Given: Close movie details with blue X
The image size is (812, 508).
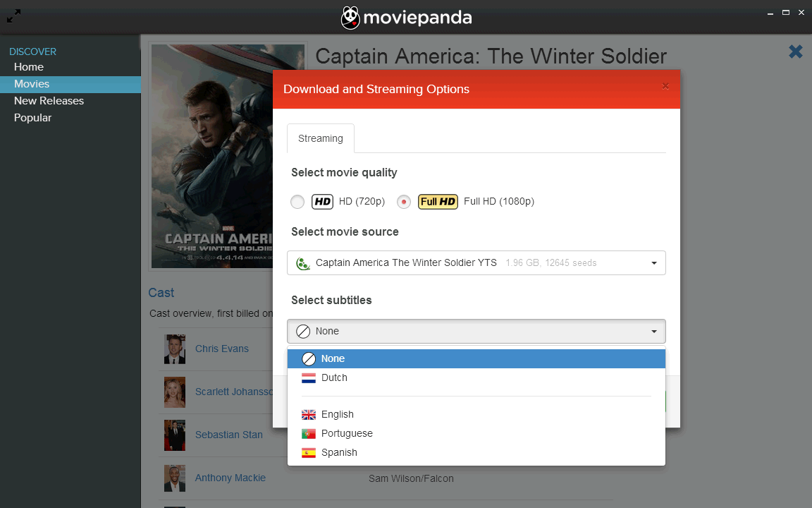Looking at the screenshot, I should [795, 52].
